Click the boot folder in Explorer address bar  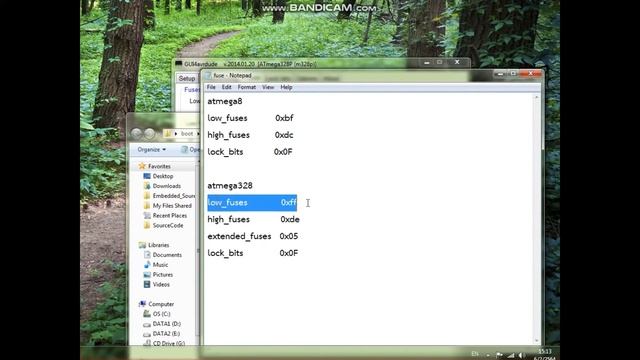coord(187,133)
